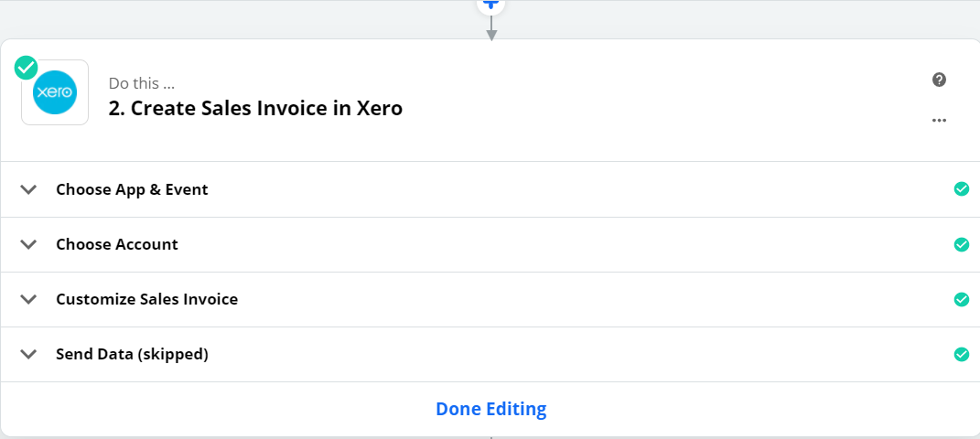Open the three-dot more options menu

[939, 120]
